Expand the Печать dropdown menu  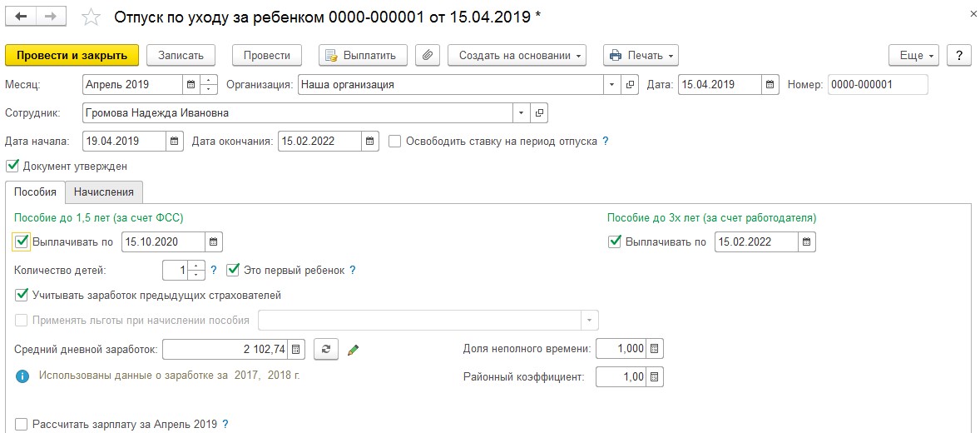640,56
